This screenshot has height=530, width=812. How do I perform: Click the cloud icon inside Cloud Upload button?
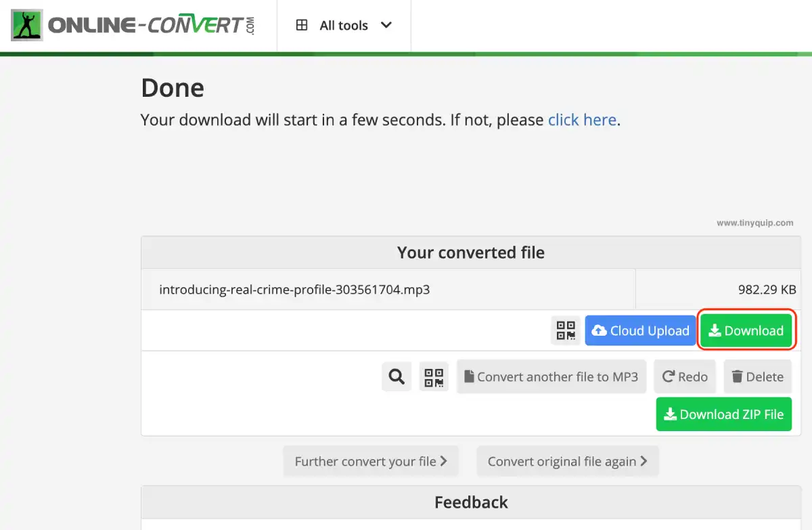click(600, 330)
